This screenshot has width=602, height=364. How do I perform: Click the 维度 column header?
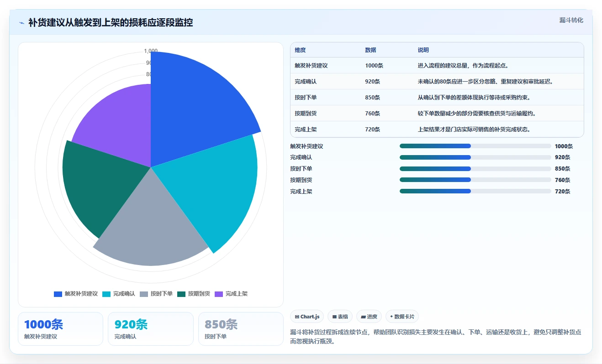(300, 50)
